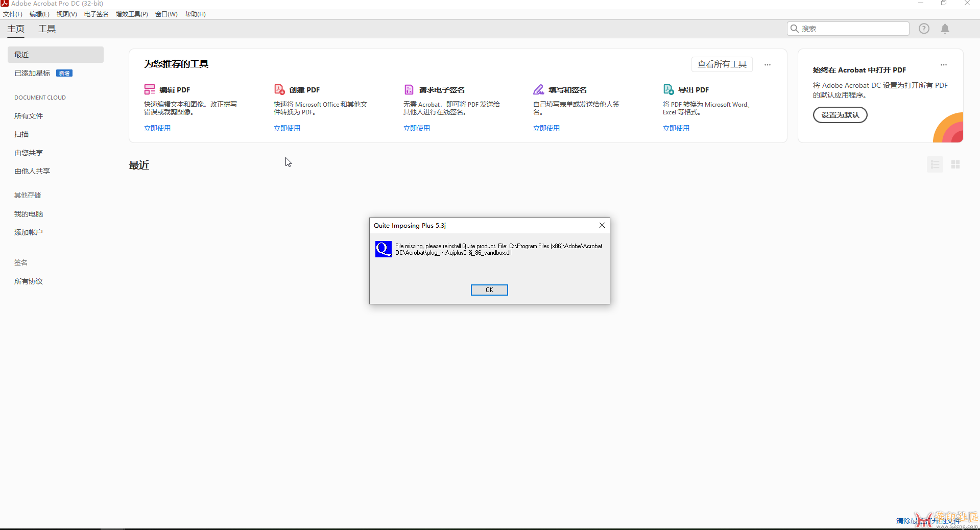Open the 文件(F) menu
Screen dimensions: 980x530
pos(13,14)
